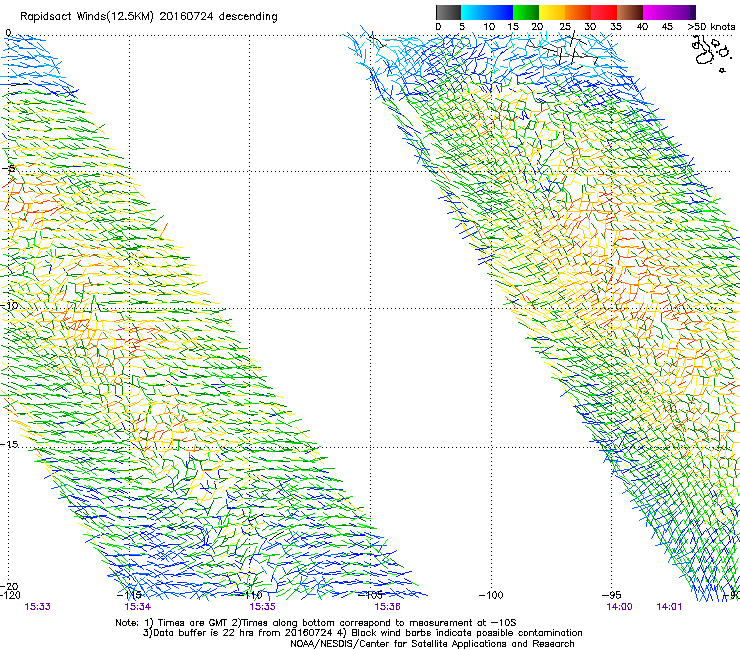Click the '-120' longitude axis label
Viewport: 740px width, 650px height.
pos(10,595)
